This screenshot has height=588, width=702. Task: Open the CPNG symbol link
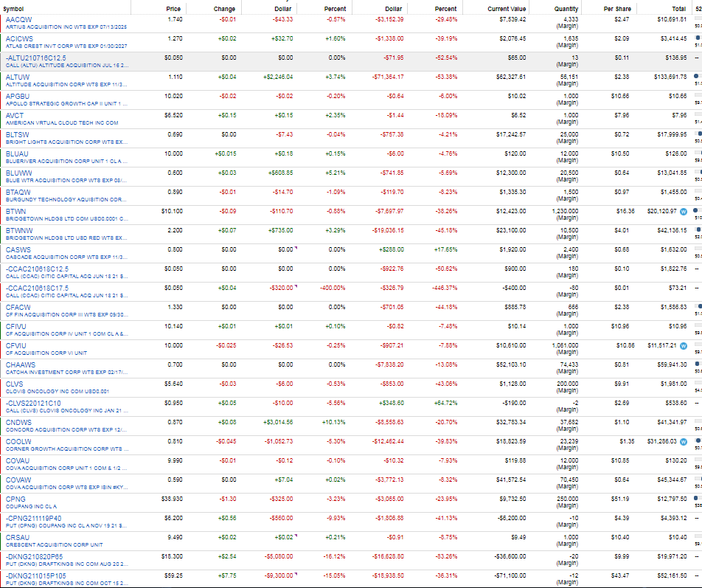[x=15, y=499]
